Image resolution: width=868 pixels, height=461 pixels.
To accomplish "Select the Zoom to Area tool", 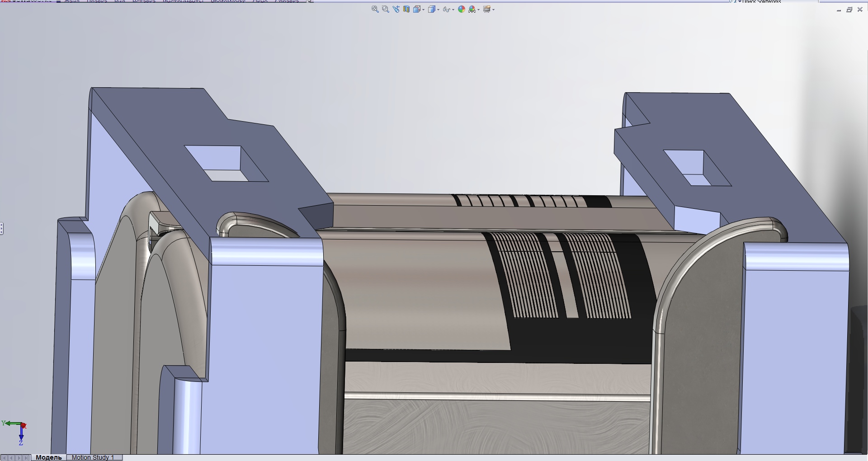I will (385, 9).
